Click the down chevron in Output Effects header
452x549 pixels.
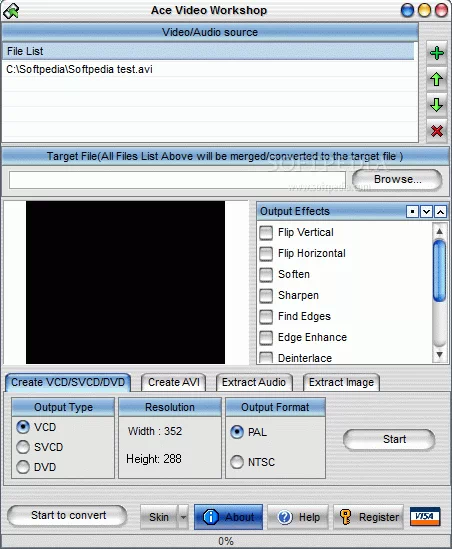pyautogui.click(x=426, y=211)
